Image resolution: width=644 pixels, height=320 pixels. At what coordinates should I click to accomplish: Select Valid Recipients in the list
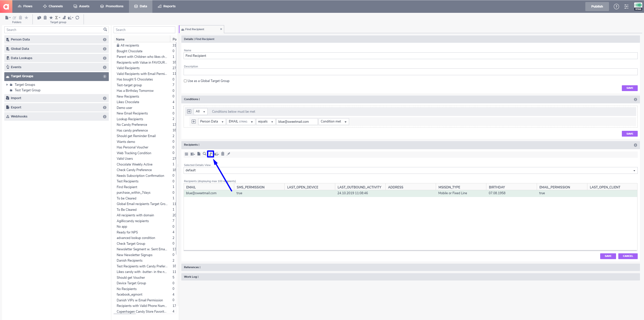128,68
